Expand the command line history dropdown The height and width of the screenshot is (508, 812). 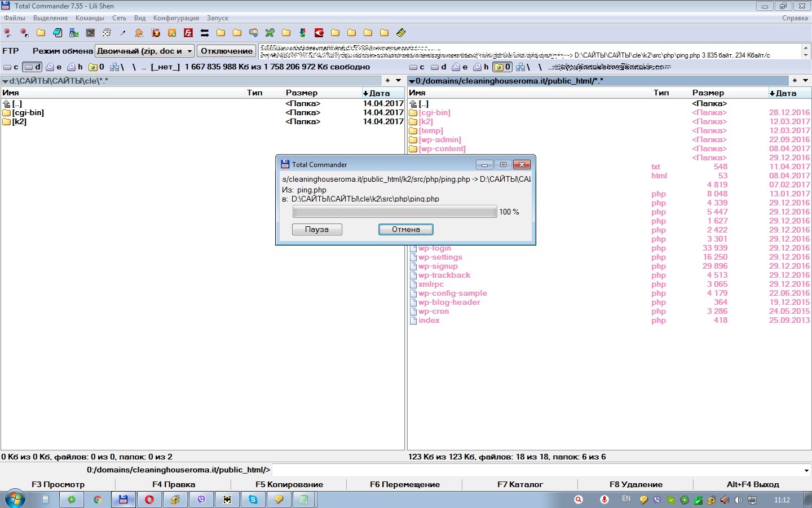coord(806,470)
